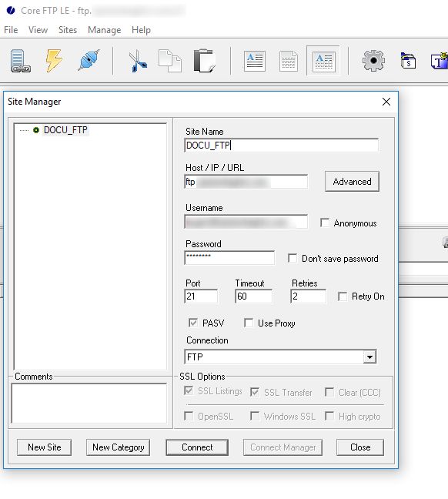Screen dimensions: 448x499
Task: Click the Password input field
Action: coord(229,258)
